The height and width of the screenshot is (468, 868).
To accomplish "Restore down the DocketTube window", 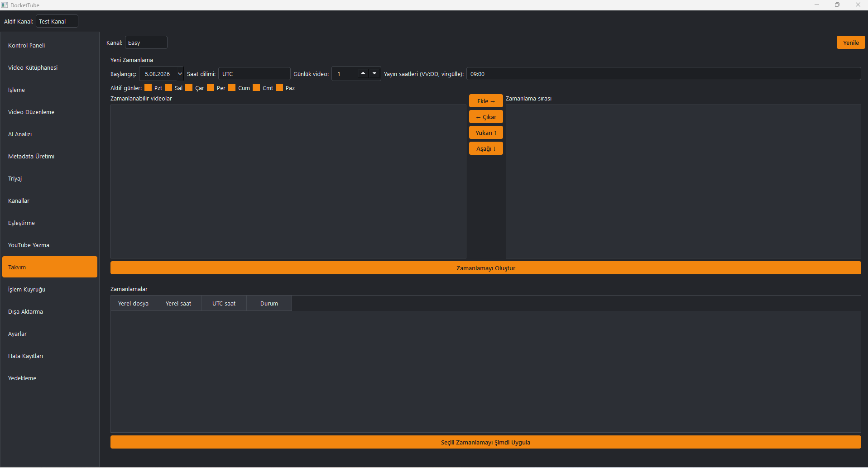I will click(x=837, y=5).
